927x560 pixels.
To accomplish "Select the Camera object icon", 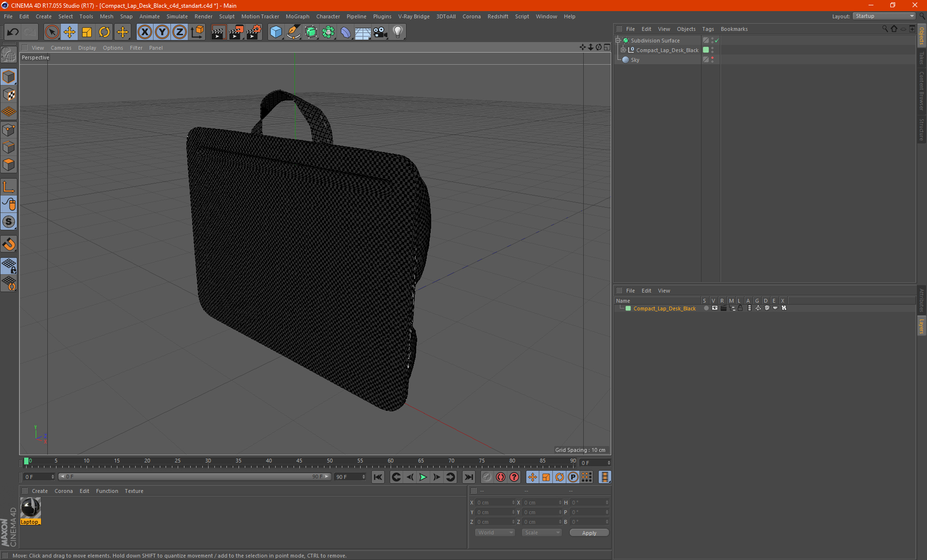I will (380, 32).
